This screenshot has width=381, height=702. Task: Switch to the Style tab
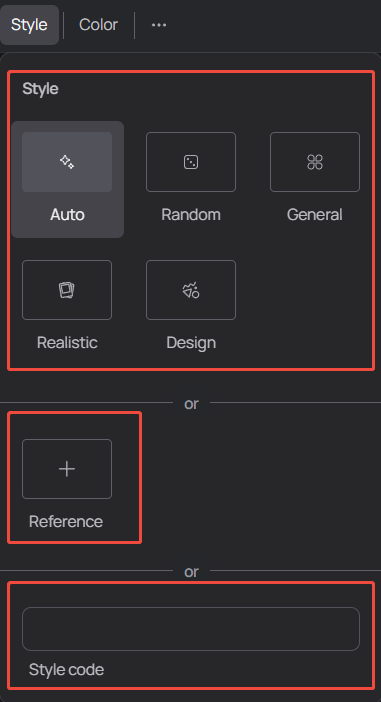click(x=29, y=25)
